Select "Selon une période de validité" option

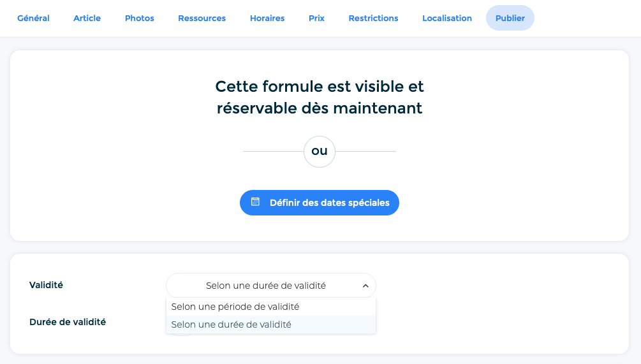point(235,307)
